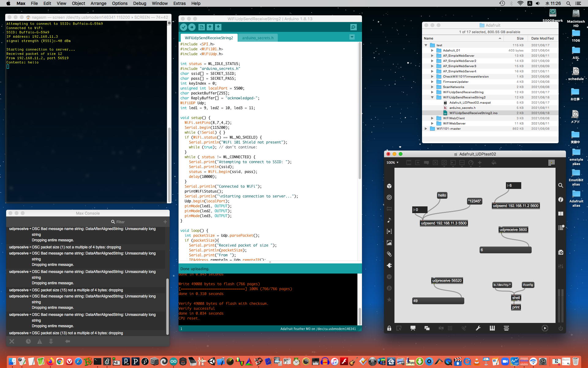This screenshot has height=368, width=588.
Task: Click the Arduino Verify checkmark button
Action: click(183, 27)
